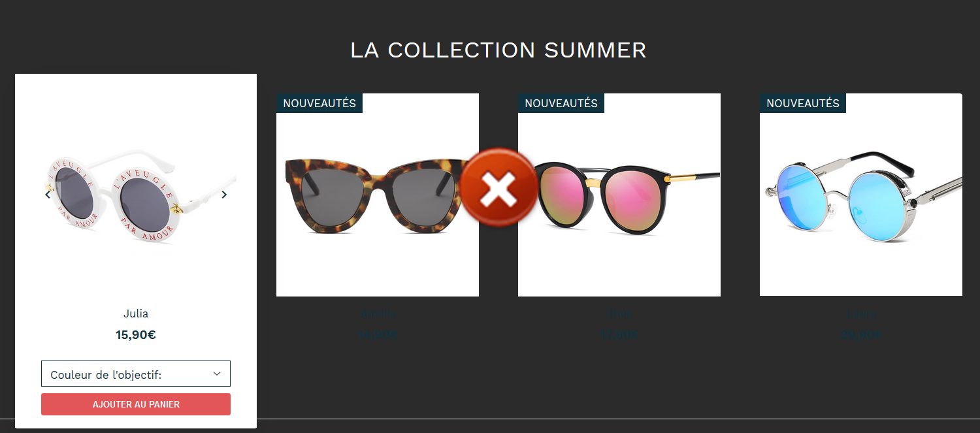Screen dimensions: 980x433
Task: Open the blue round steampunk sunglasses image
Action: pos(861,195)
